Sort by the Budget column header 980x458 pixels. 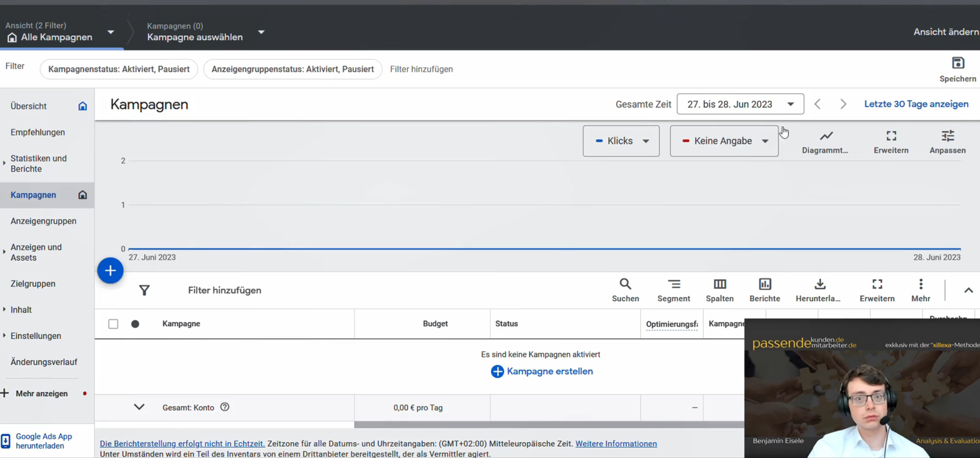[435, 324]
